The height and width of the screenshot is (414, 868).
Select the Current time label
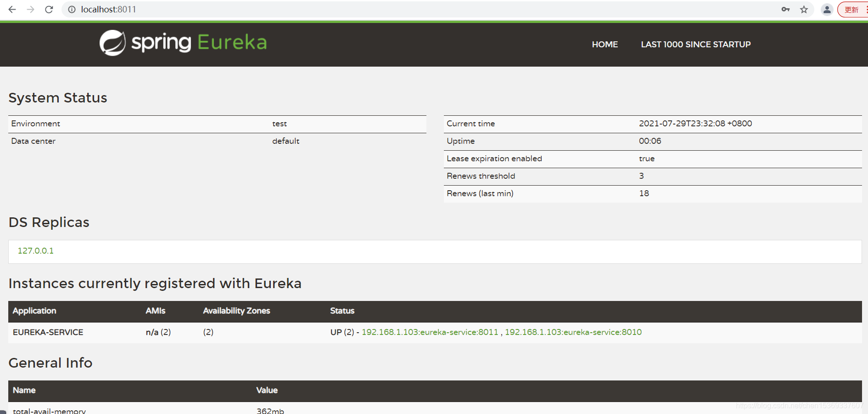tap(471, 124)
